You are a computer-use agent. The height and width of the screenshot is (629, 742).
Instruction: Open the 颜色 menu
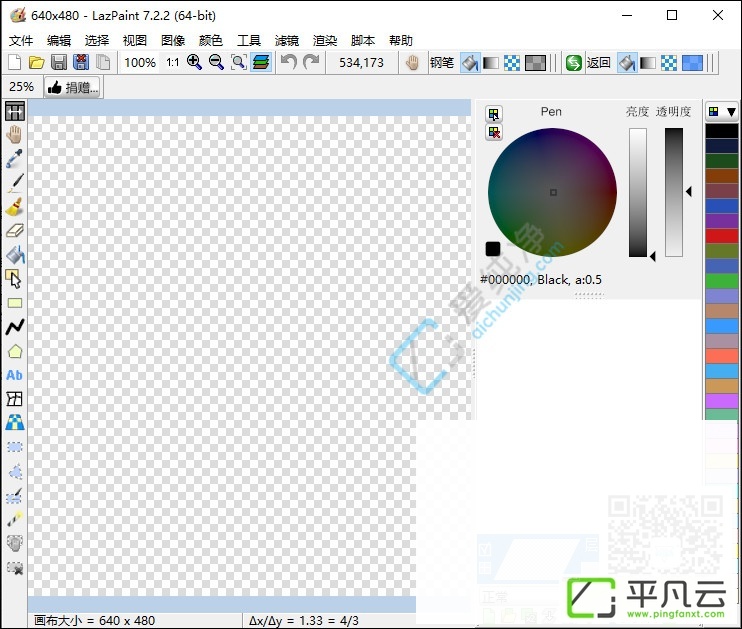(x=211, y=40)
